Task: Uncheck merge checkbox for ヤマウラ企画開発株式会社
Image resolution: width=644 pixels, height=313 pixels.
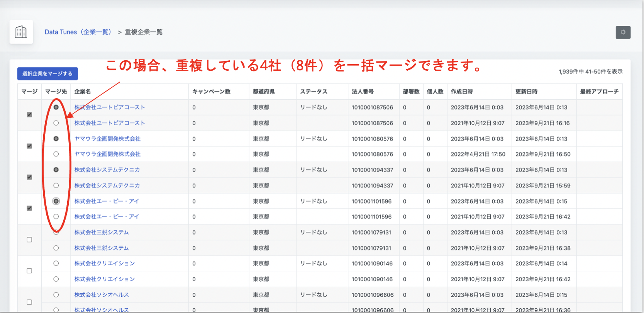Action: click(x=29, y=146)
